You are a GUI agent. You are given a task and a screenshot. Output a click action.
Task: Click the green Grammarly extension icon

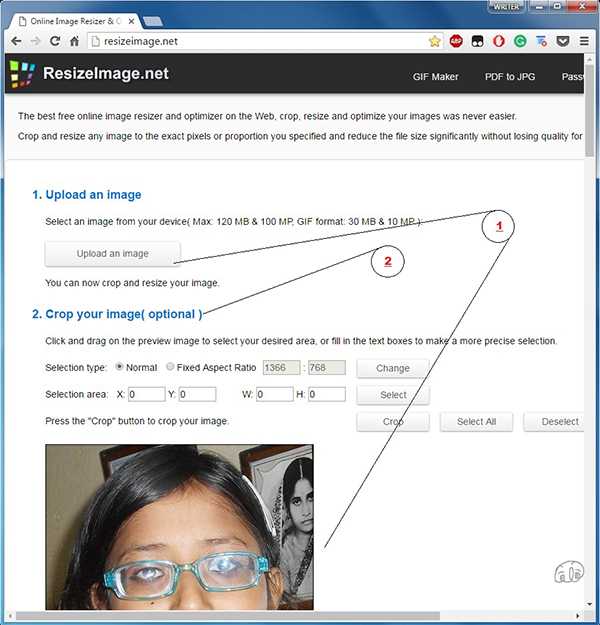[x=520, y=41]
